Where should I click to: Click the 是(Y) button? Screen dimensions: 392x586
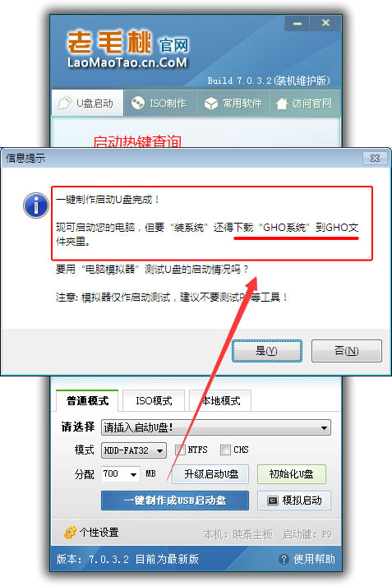click(x=267, y=351)
